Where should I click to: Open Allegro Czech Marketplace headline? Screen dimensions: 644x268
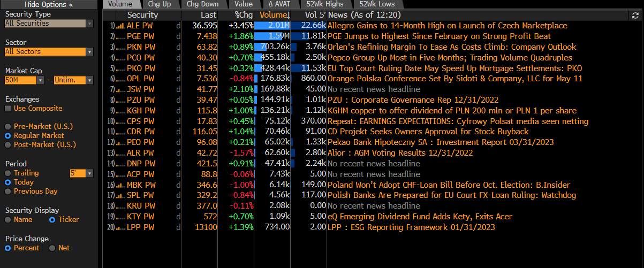tap(447, 26)
